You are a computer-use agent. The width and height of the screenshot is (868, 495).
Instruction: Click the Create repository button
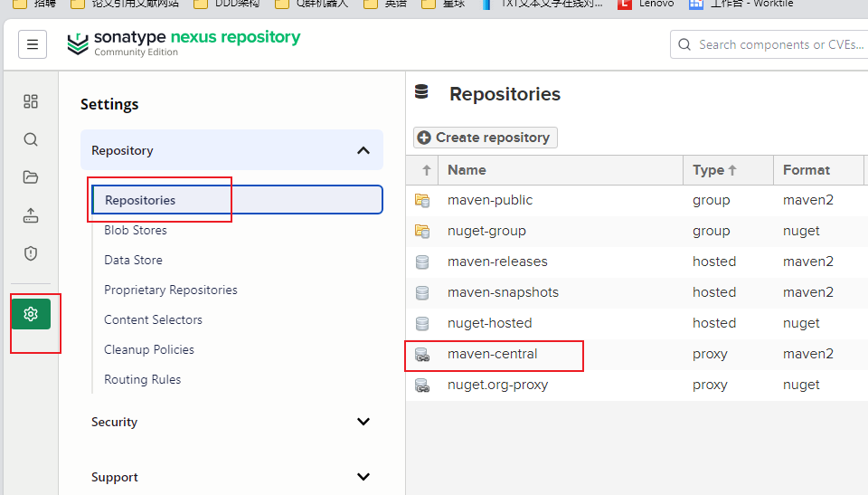[486, 138]
